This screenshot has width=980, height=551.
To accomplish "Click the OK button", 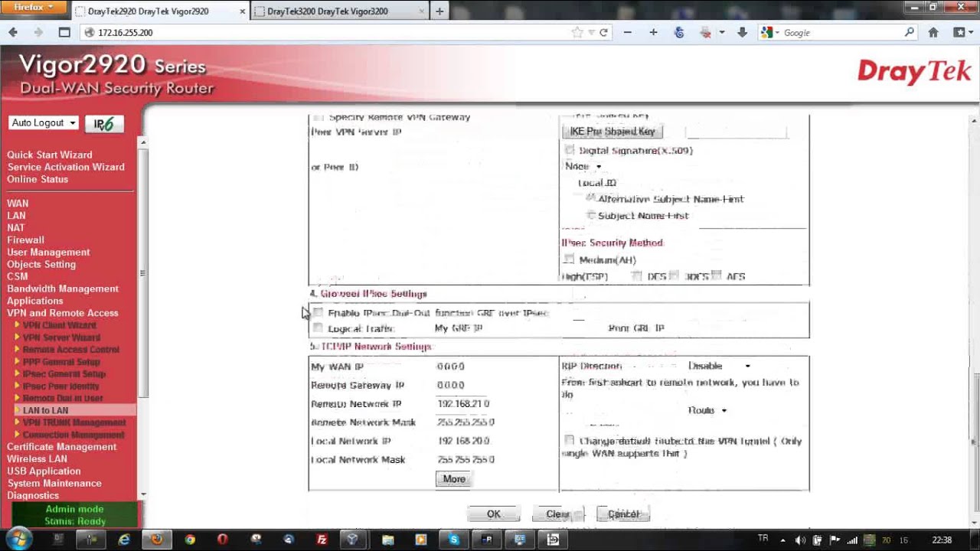I will coord(493,514).
